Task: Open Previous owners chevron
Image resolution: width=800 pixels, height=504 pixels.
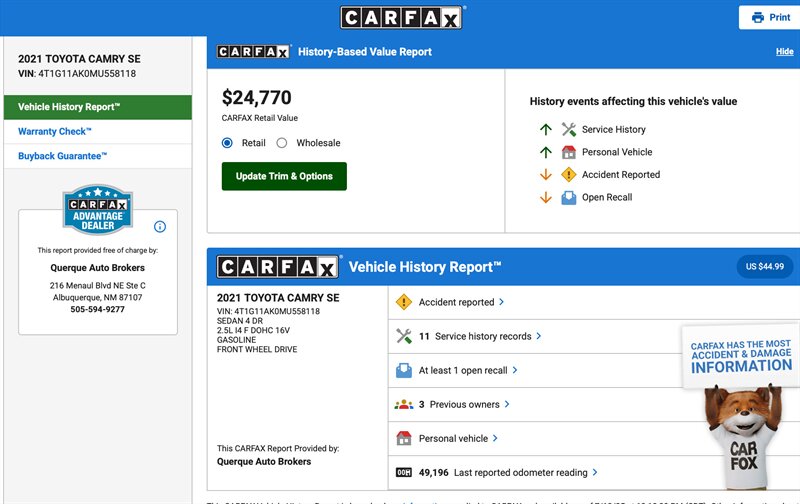Action: [x=507, y=405]
